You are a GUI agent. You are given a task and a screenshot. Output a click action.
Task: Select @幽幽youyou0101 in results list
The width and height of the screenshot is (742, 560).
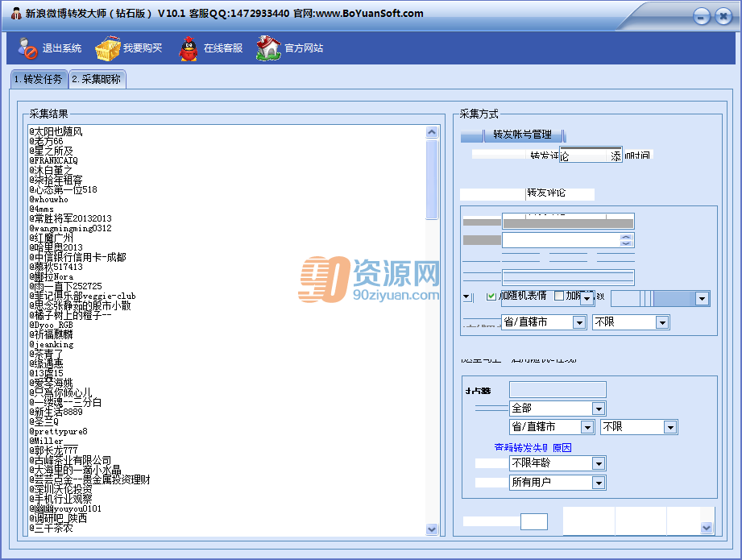[65, 508]
